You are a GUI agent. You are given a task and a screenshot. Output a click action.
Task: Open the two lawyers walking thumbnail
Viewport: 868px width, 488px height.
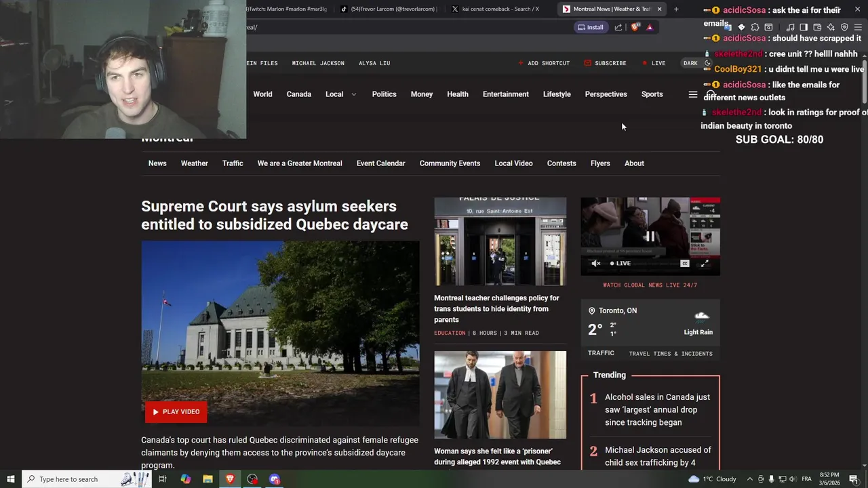click(x=500, y=394)
